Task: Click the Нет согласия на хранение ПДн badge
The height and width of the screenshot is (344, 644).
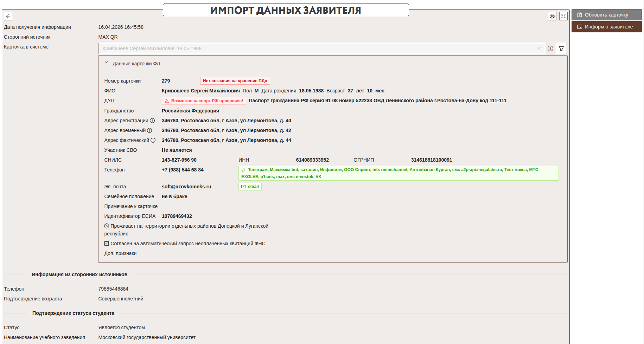Action: (235, 81)
